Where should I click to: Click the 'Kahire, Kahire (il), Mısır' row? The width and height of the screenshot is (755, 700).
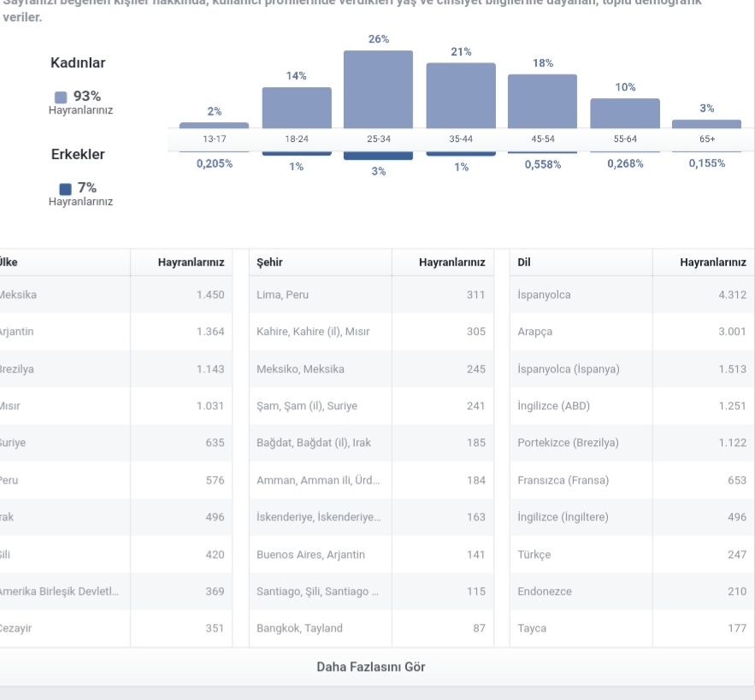point(371,332)
